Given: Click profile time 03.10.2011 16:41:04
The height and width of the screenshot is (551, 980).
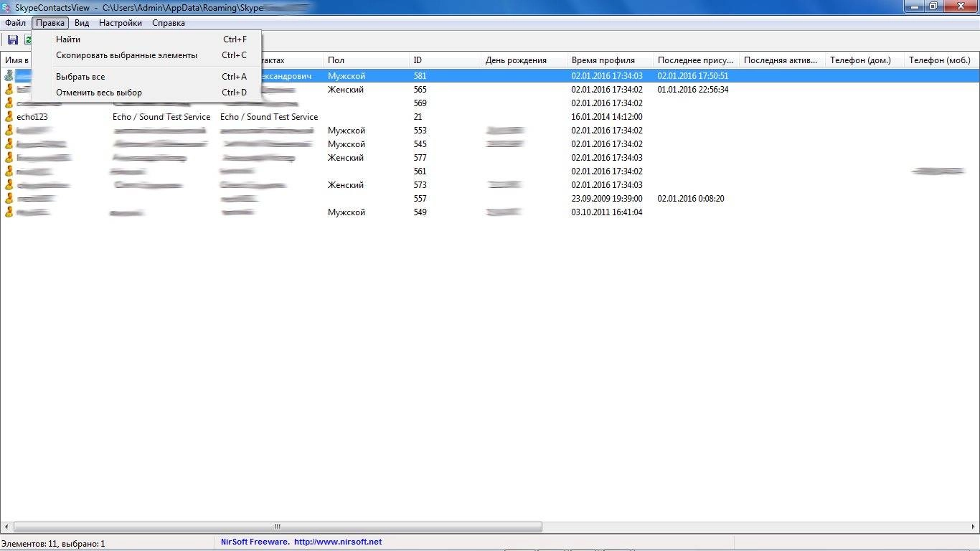Looking at the screenshot, I should [x=607, y=212].
